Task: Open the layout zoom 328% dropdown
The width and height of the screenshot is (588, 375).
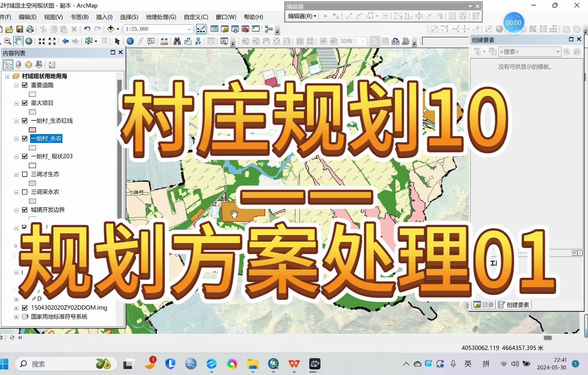Action: tap(363, 41)
